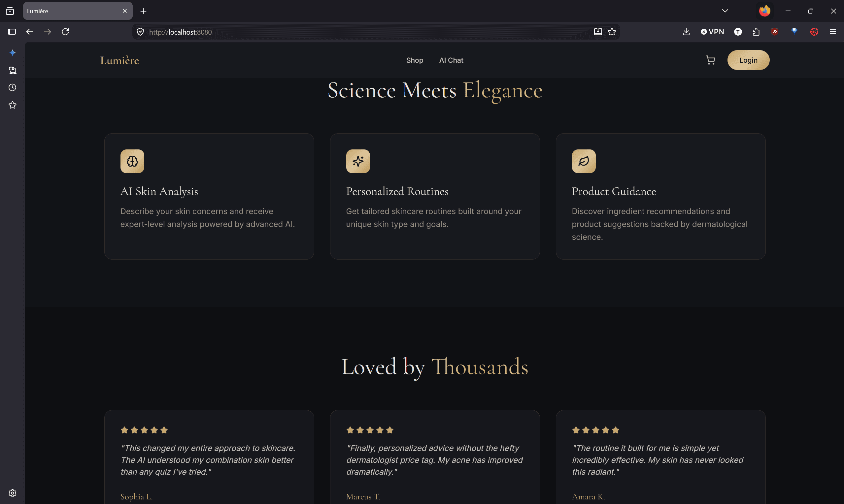
Task: Open Bookmarks in sidebar
Action: point(13,105)
